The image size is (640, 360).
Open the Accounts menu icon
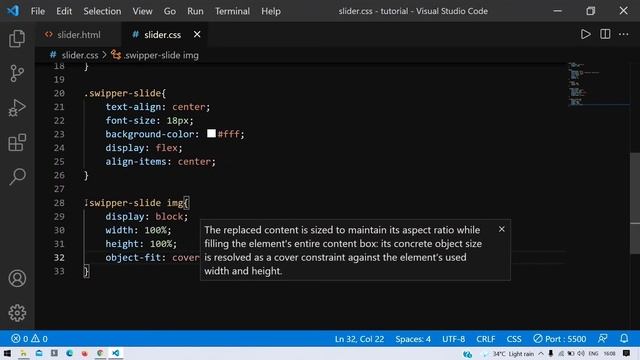[17, 278]
